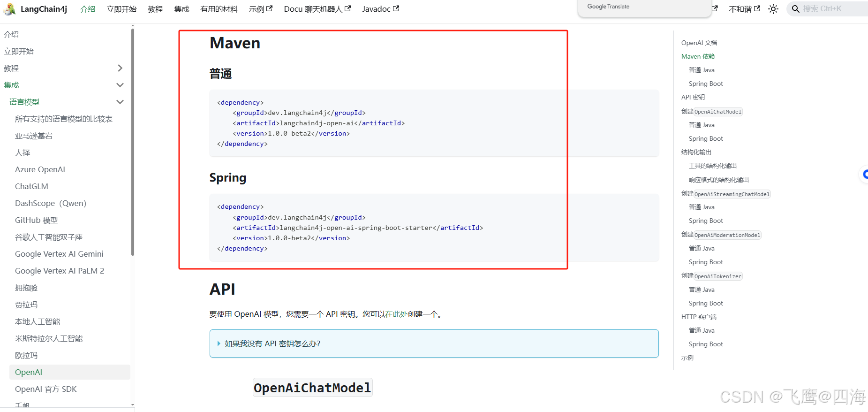Click the sidebar vertical scrollbar thumb

[x=133, y=142]
